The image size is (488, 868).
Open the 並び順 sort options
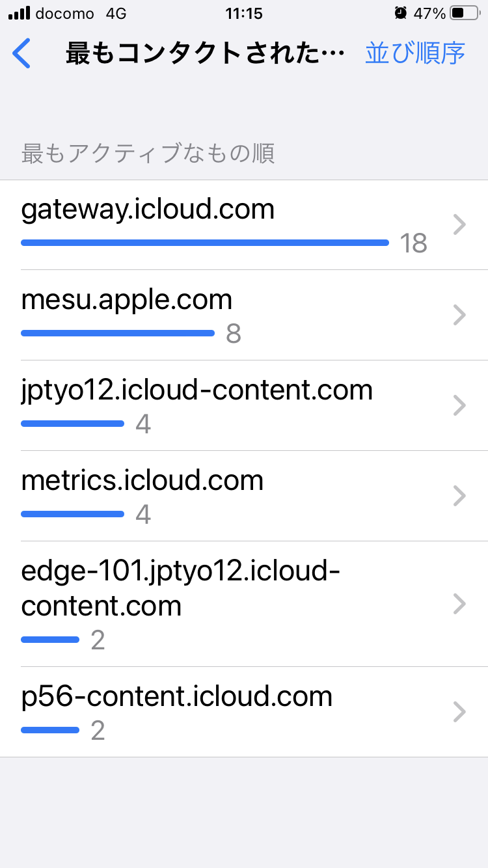415,53
